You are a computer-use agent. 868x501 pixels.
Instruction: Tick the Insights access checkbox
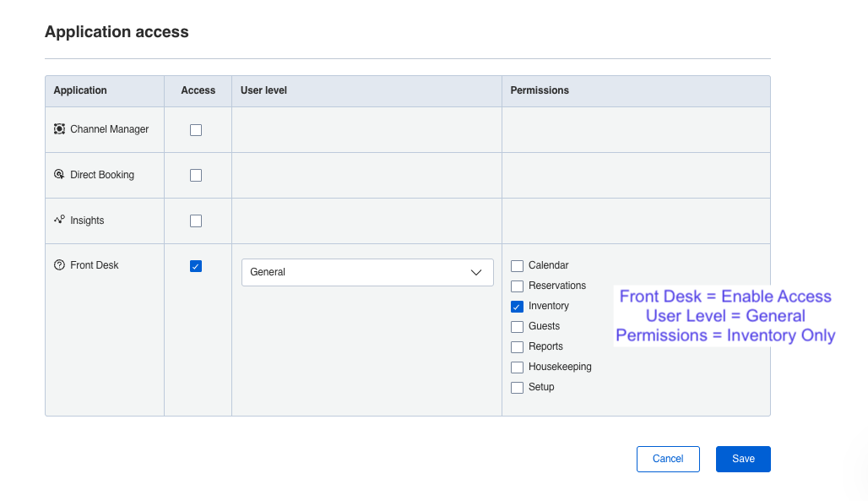196,221
